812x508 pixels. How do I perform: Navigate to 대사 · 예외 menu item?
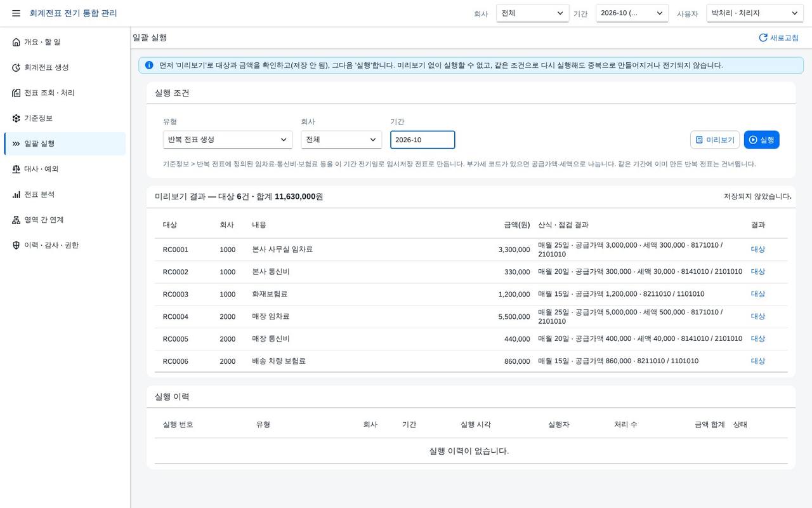pos(65,169)
